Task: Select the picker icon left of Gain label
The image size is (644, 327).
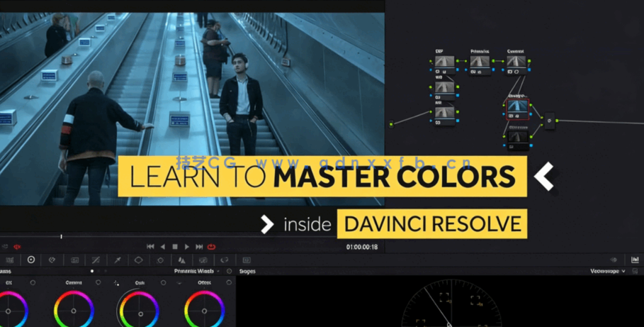Action: pos(117,283)
